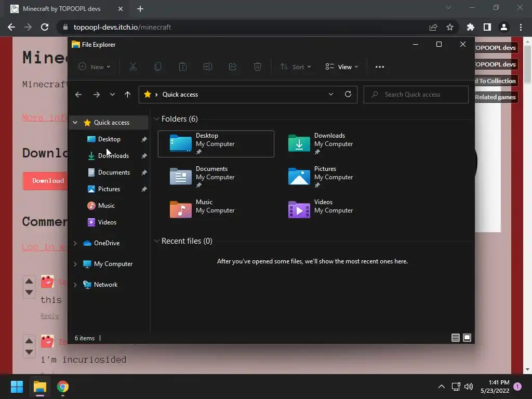The height and width of the screenshot is (399, 532).
Task: Open the Videos folder tile in the main pane
Action: click(x=334, y=210)
